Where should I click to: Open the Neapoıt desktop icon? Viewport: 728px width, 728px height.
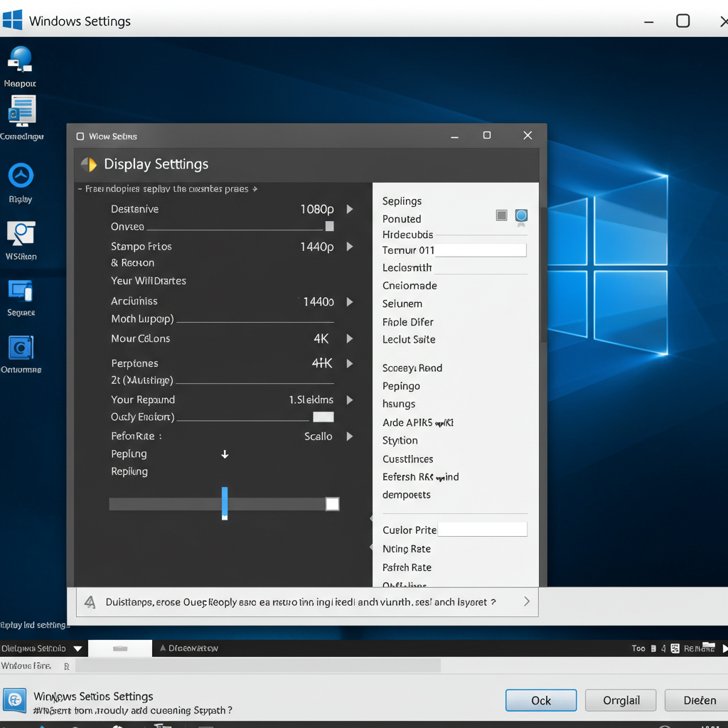click(20, 60)
